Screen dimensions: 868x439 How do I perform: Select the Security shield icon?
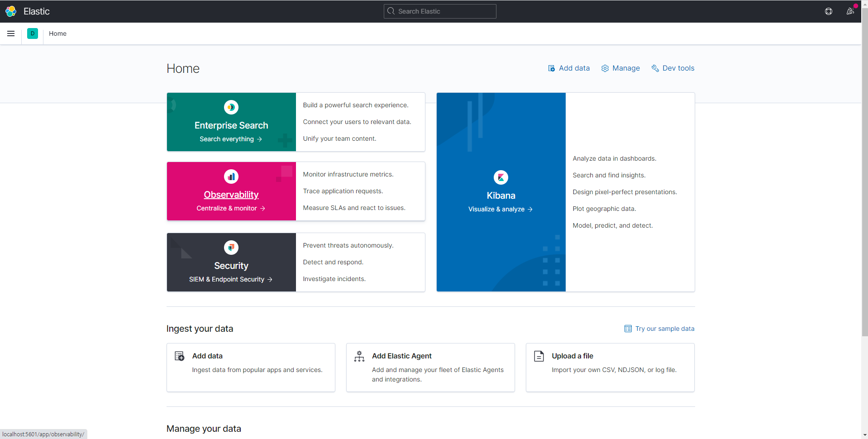coord(231,248)
